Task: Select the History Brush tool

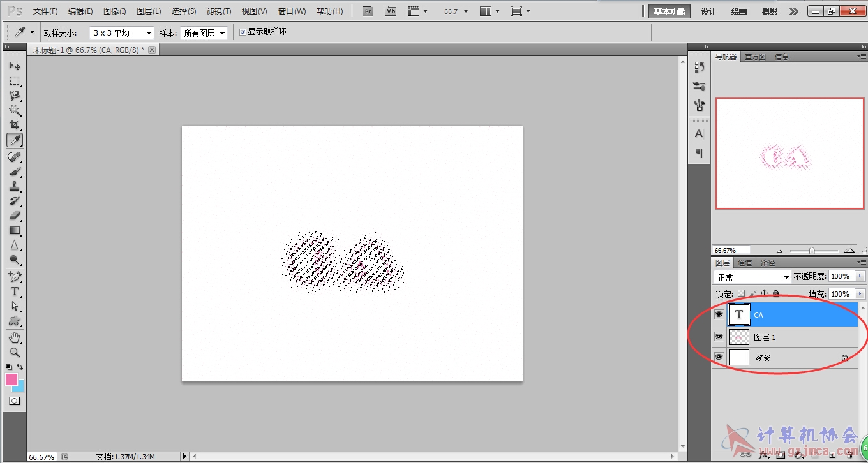Action: click(15, 201)
